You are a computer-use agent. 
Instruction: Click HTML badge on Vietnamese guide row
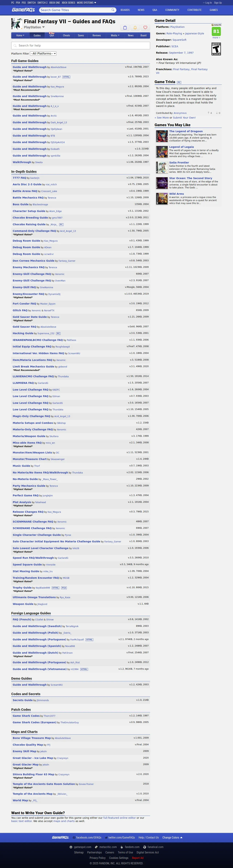click(84, 669)
